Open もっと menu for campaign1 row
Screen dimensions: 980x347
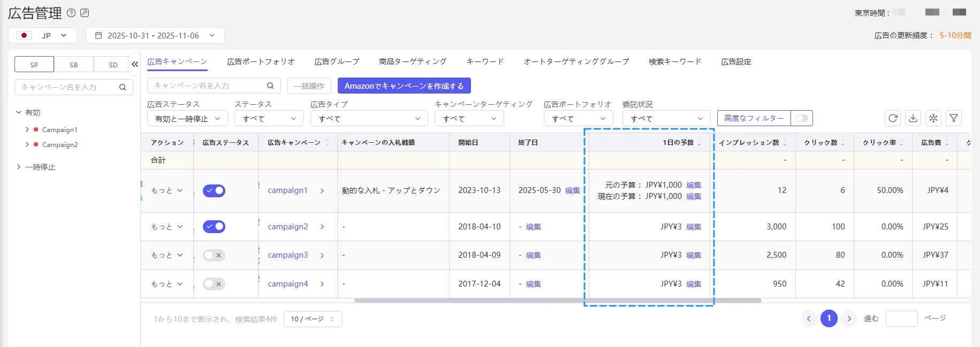pyautogui.click(x=166, y=191)
